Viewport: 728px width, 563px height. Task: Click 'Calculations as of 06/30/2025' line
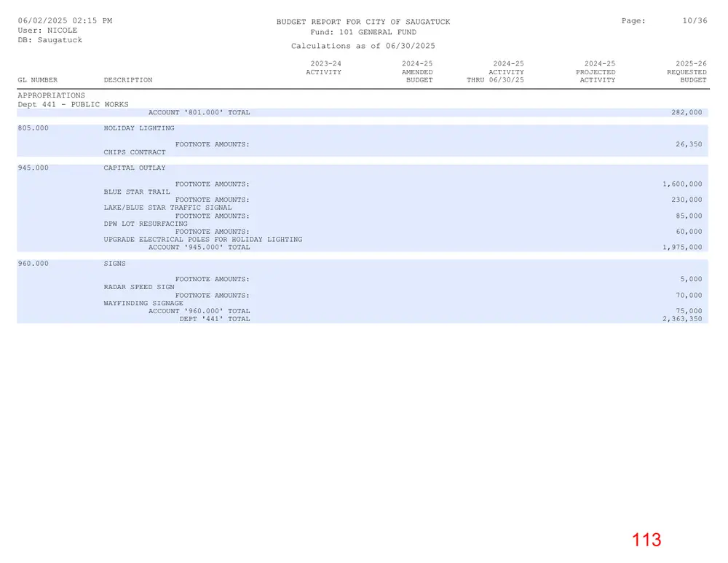[363, 46]
